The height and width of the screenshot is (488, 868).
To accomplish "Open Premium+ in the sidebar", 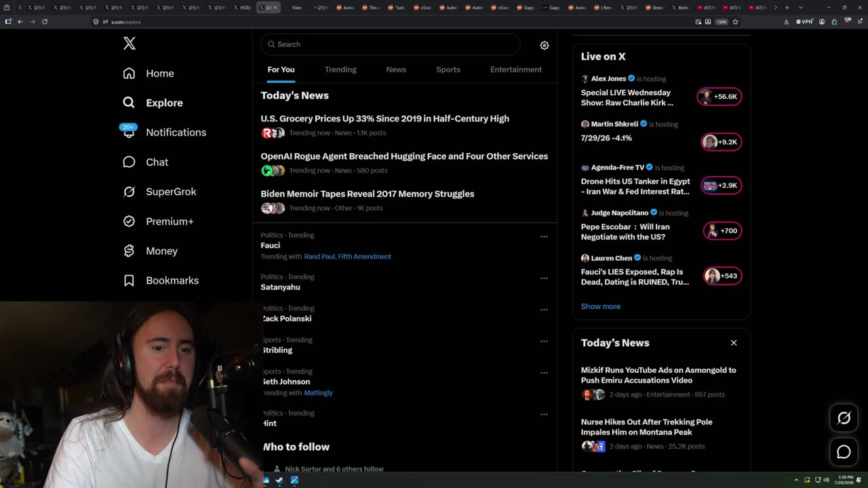I will click(x=158, y=221).
